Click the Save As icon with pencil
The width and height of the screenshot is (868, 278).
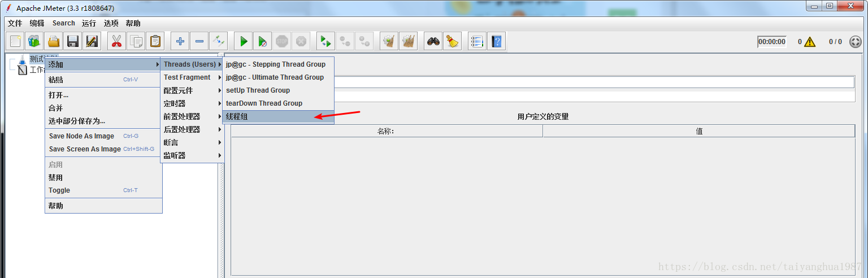tap(92, 41)
